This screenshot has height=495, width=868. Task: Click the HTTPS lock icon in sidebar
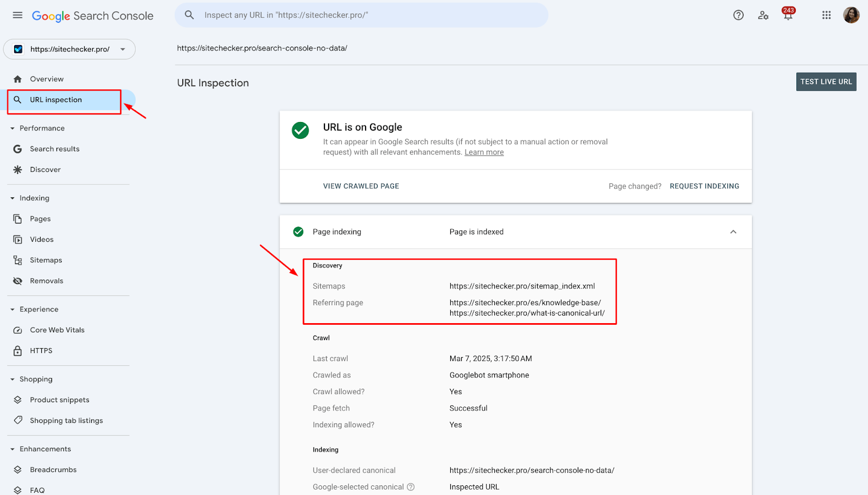tap(18, 350)
